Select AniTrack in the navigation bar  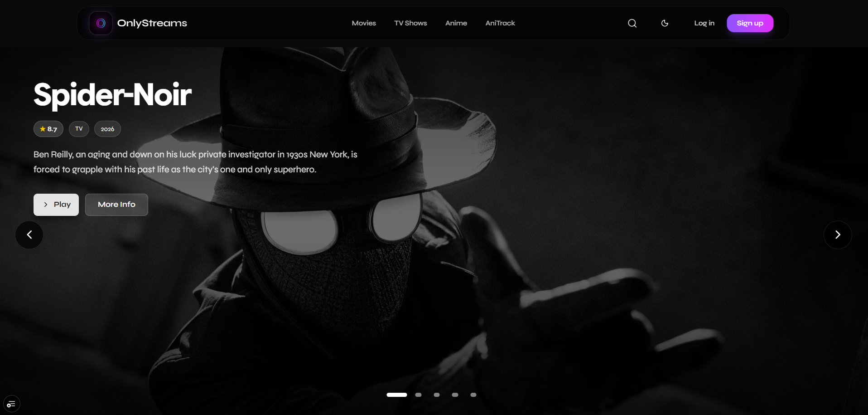[500, 23]
